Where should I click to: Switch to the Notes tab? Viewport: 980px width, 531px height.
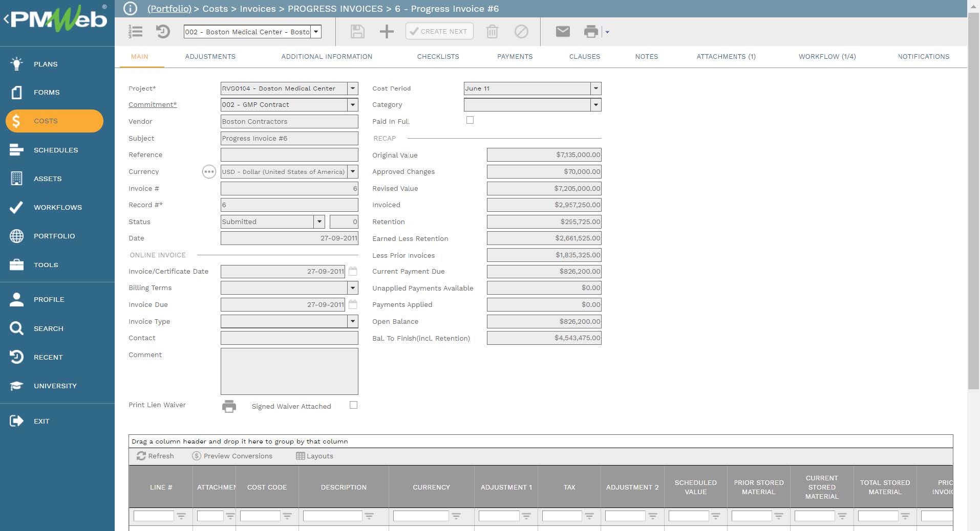(x=647, y=57)
